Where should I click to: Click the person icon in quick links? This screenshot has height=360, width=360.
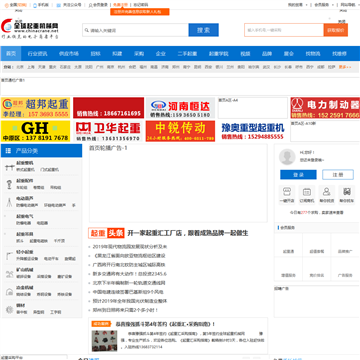click(327, 192)
